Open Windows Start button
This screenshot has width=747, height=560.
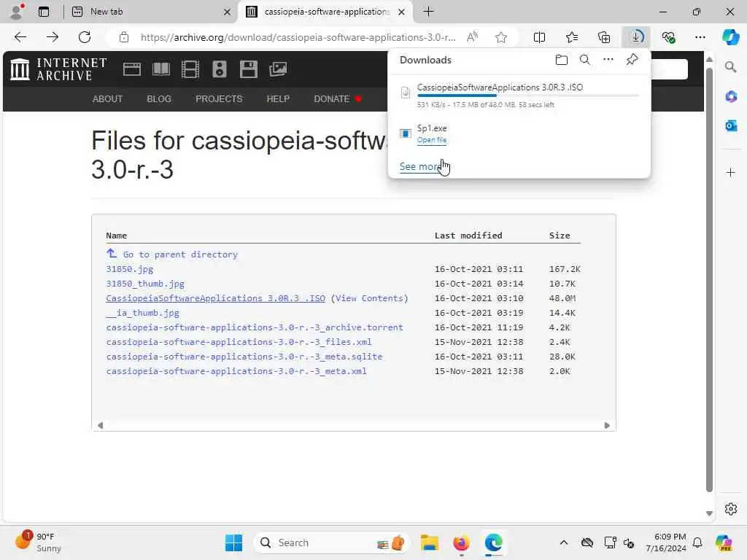(x=233, y=542)
